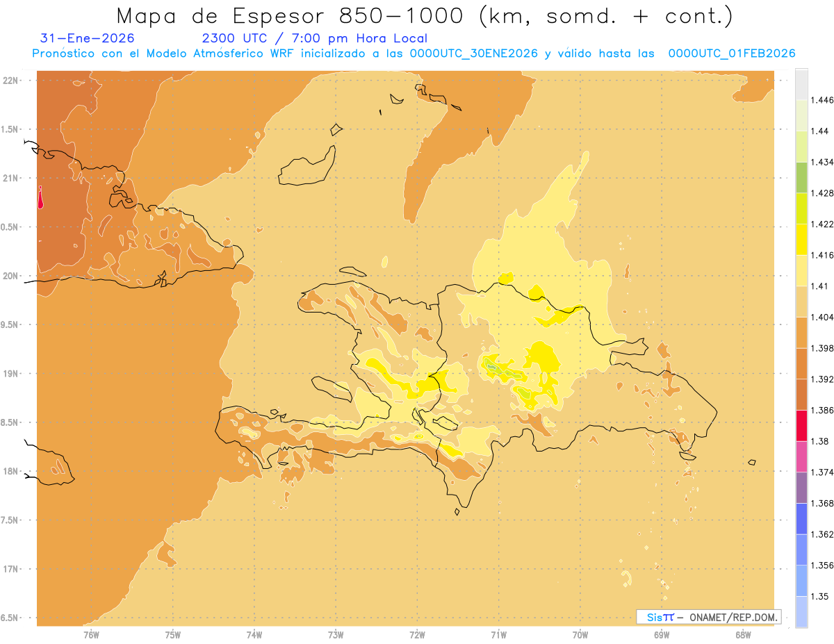
Task: Click the dark orange swatch between 1.386 and 1.392
Action: (x=801, y=395)
